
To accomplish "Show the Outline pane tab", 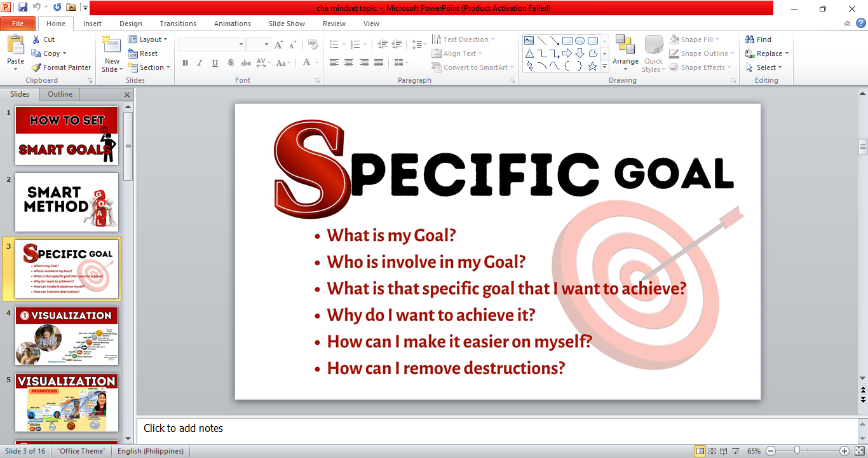I will [x=60, y=94].
